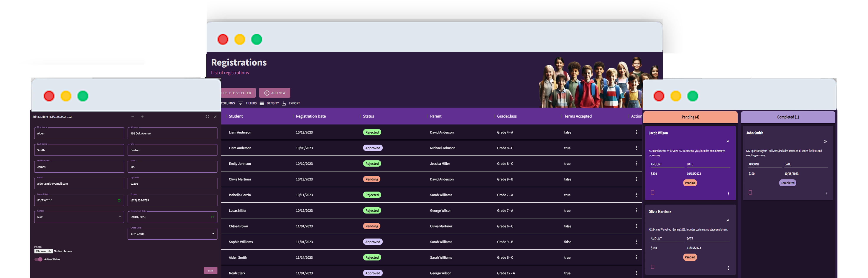Screen dimensions: 868x278
Task: Click into the Email input field
Action: coord(79,184)
